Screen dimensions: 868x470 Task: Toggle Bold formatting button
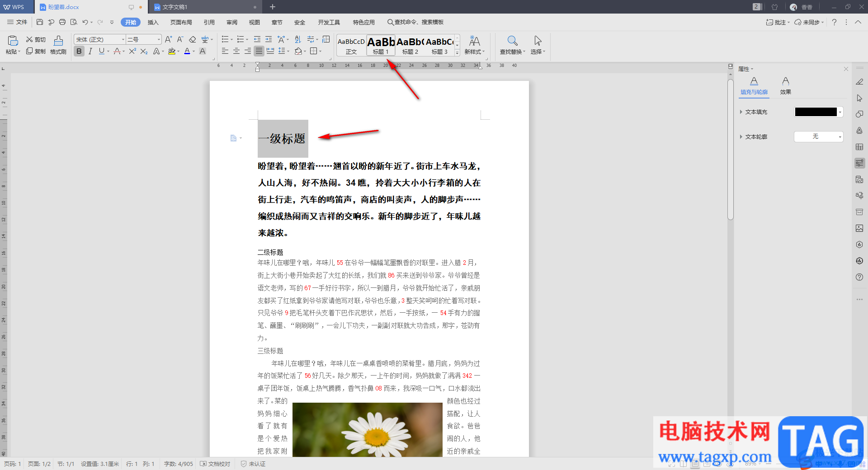point(79,52)
